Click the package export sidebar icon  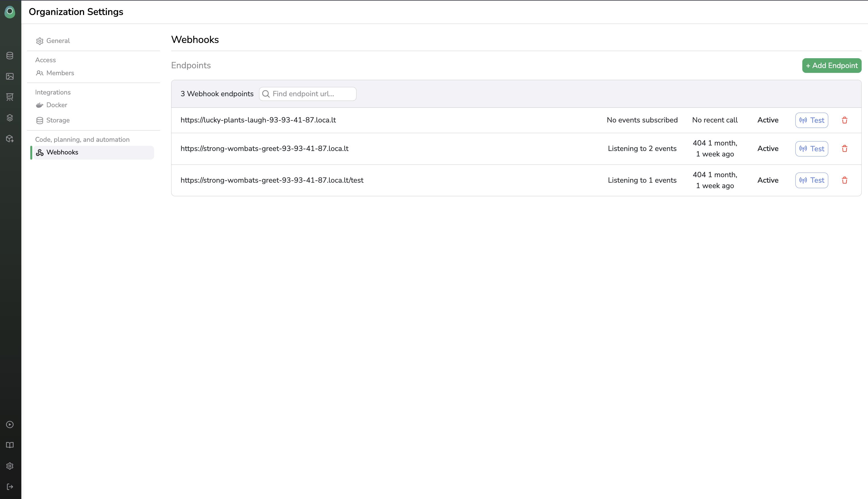point(10,139)
